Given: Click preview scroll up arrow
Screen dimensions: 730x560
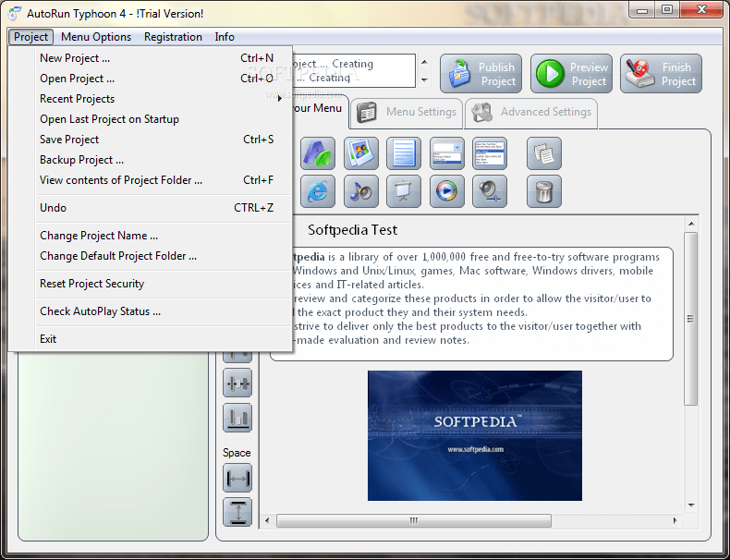Looking at the screenshot, I should [691, 224].
